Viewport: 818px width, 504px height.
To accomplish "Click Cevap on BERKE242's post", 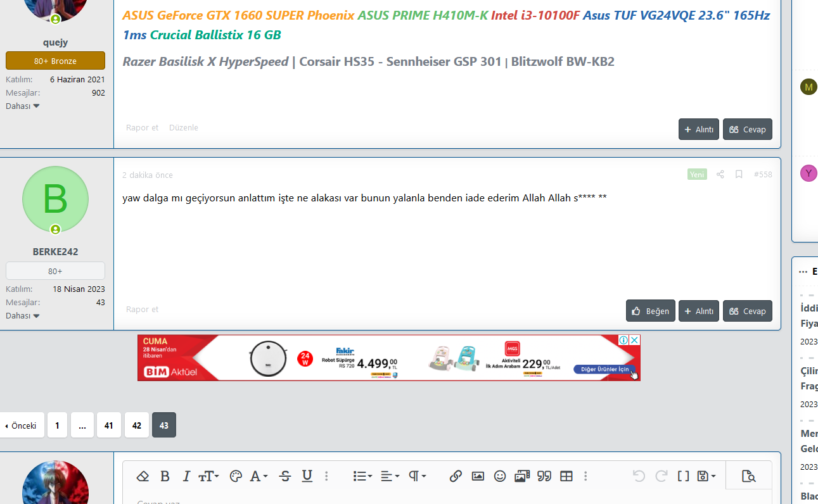I will click(748, 311).
